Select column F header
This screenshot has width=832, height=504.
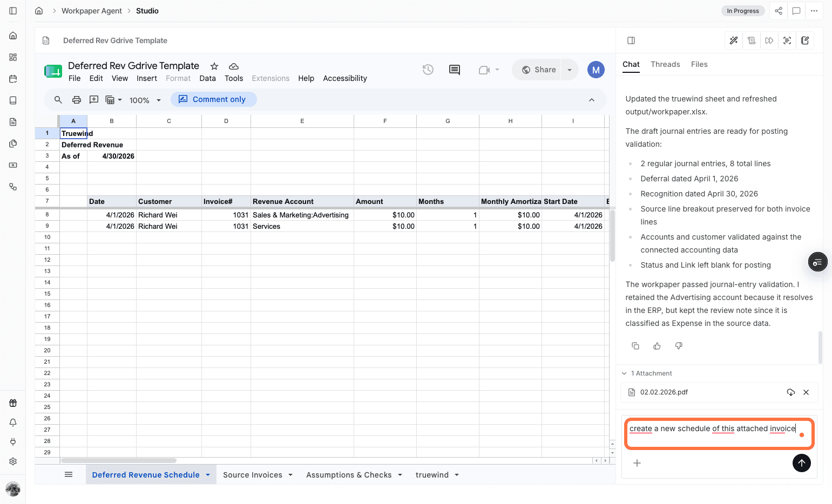coord(385,121)
